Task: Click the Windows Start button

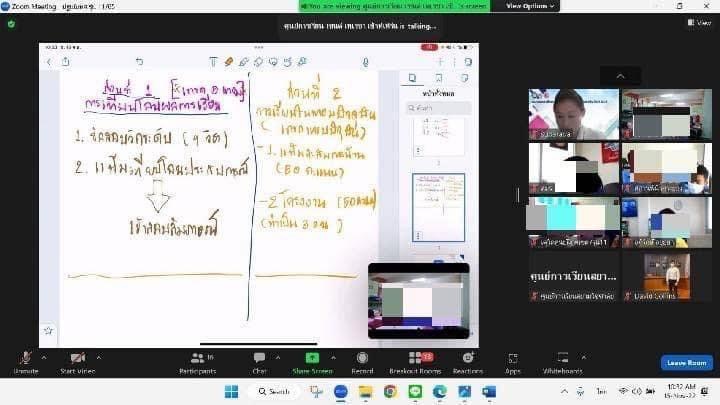Action: pyautogui.click(x=232, y=391)
